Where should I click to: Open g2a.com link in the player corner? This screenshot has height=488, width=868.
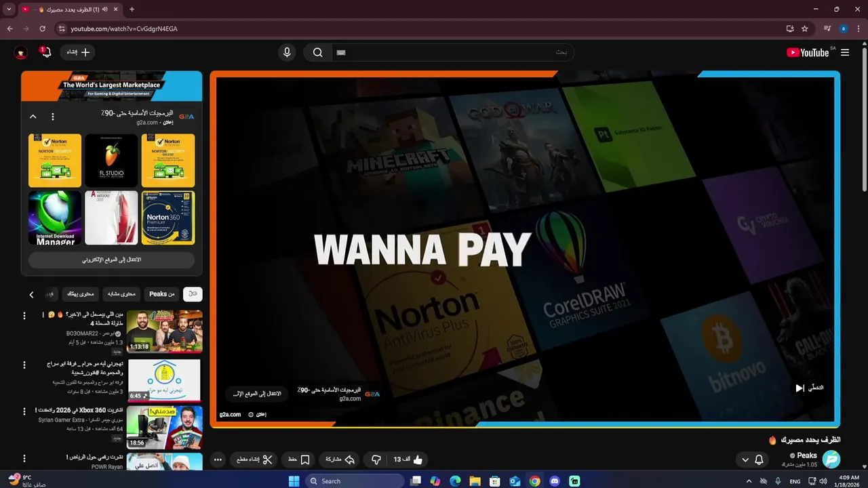[x=230, y=414]
